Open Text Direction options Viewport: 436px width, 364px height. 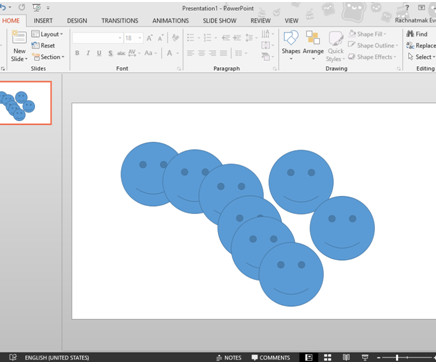267,34
